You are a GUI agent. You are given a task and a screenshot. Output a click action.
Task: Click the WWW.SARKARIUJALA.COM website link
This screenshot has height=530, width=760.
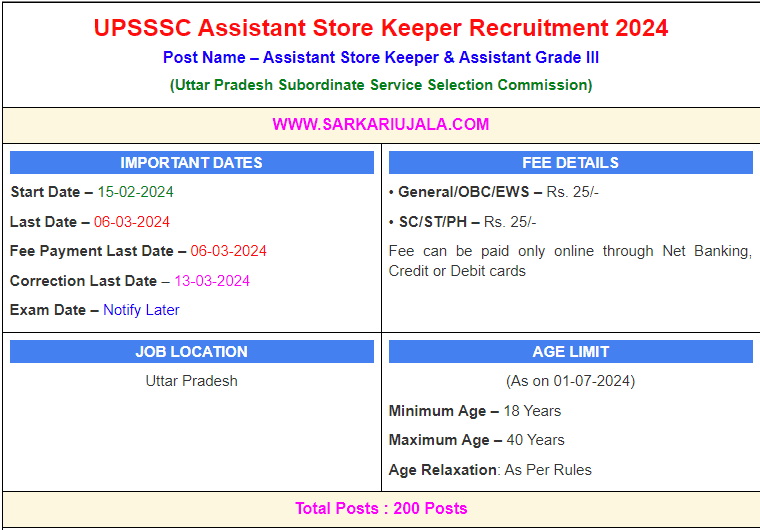point(380,125)
